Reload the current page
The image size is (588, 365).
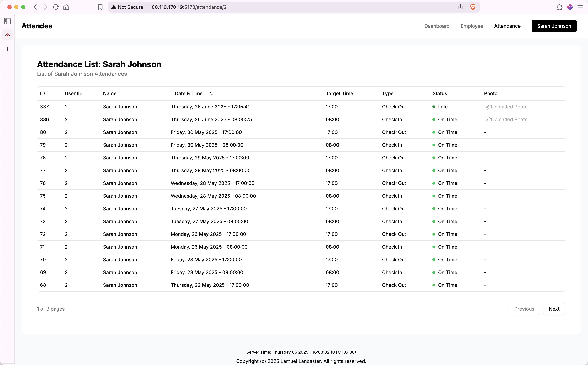(56, 7)
